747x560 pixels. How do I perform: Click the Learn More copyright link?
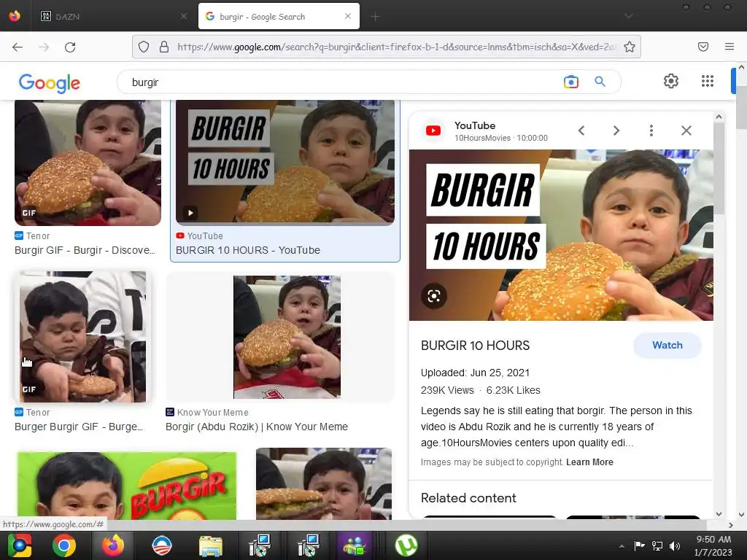[589, 462]
